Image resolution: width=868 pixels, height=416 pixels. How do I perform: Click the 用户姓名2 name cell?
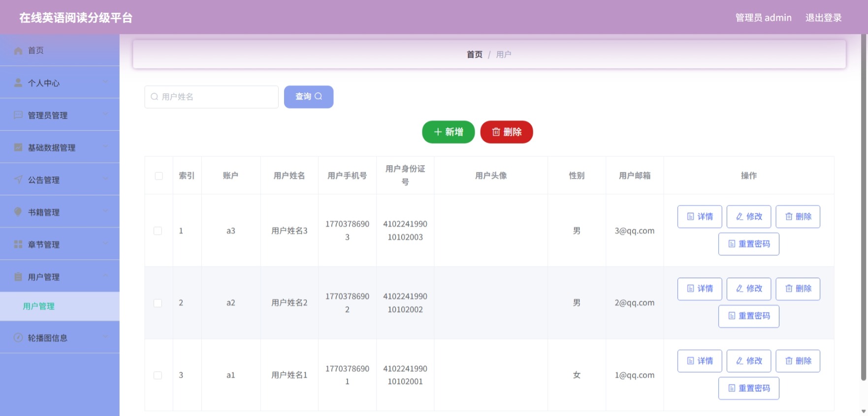point(289,303)
